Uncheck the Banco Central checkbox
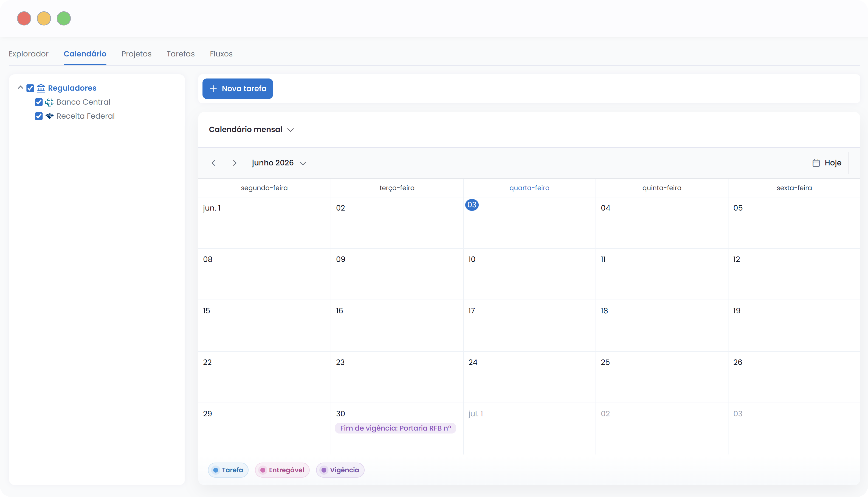The width and height of the screenshot is (868, 497). coord(39,102)
